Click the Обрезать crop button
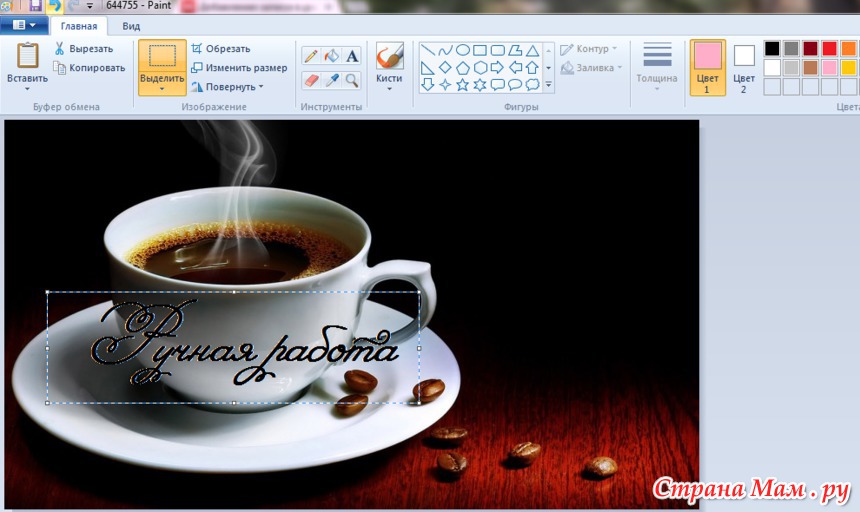This screenshot has height=512, width=860. click(221, 48)
